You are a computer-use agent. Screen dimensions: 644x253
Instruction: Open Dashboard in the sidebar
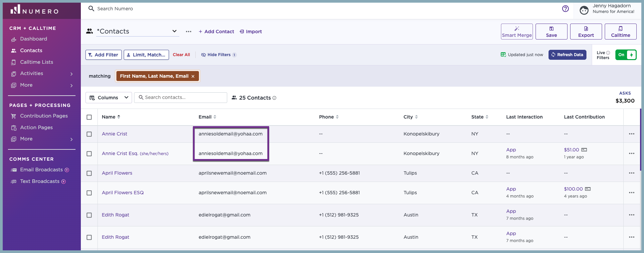34,39
